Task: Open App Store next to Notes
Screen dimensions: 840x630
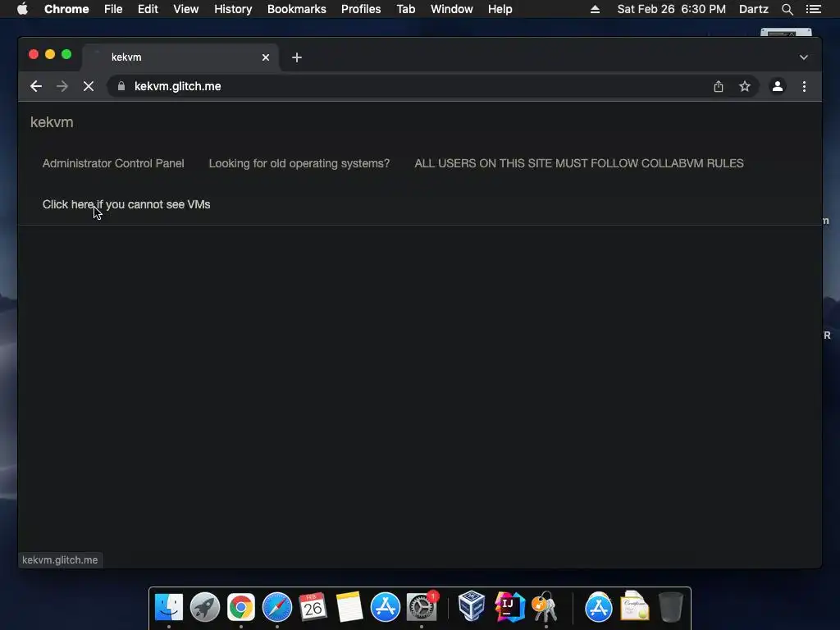Action: pyautogui.click(x=386, y=608)
